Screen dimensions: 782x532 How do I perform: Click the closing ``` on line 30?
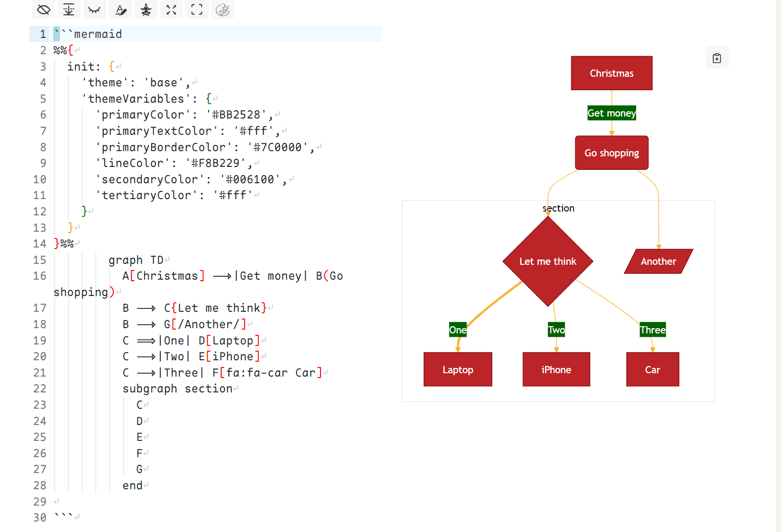(63, 516)
